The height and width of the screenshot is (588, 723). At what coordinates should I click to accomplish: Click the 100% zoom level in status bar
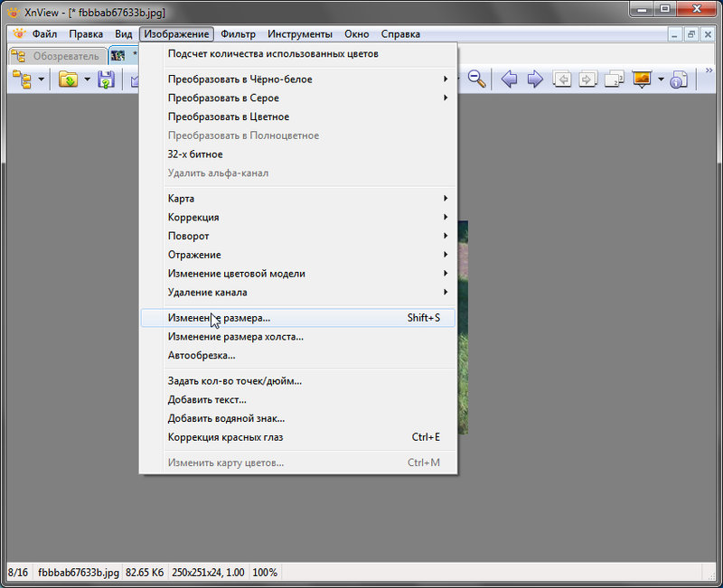265,573
